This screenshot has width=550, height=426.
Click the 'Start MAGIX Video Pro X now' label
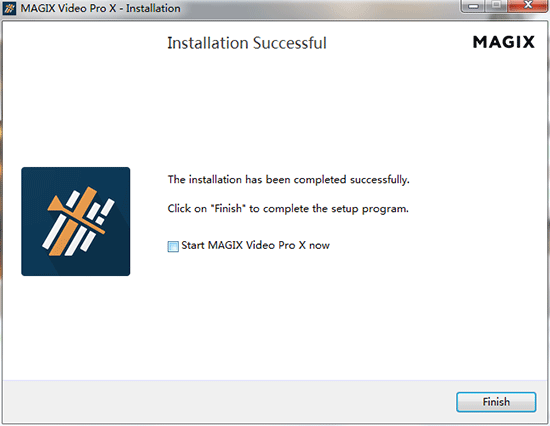click(255, 245)
